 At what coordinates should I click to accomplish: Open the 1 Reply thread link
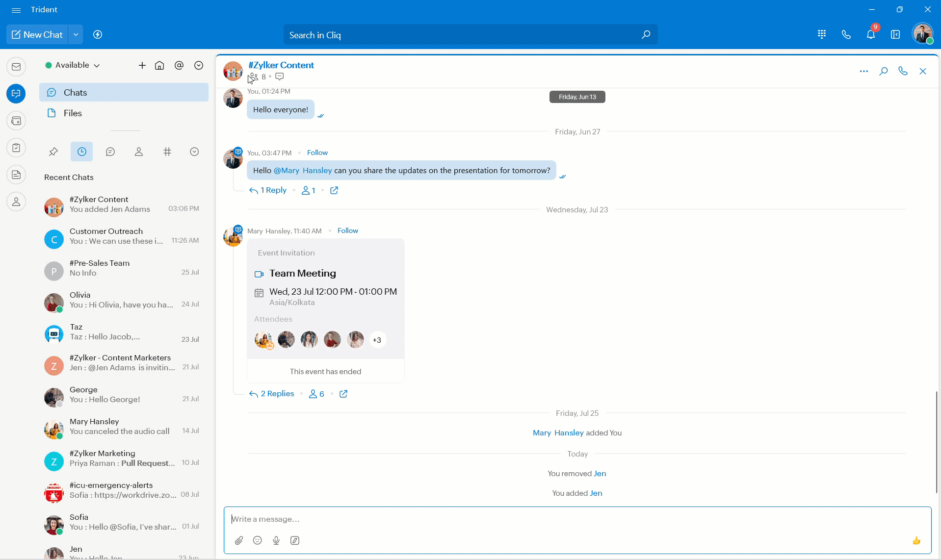268,190
